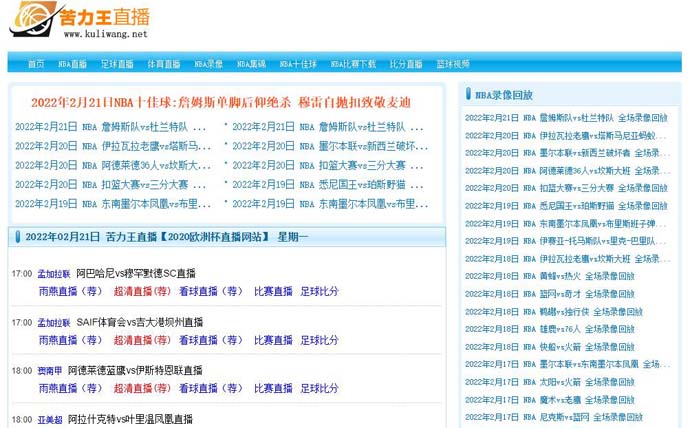690x428 pixels.
Task: Open the red headline about 詹姆斯单脚后仰绝杀
Action: click(x=221, y=102)
